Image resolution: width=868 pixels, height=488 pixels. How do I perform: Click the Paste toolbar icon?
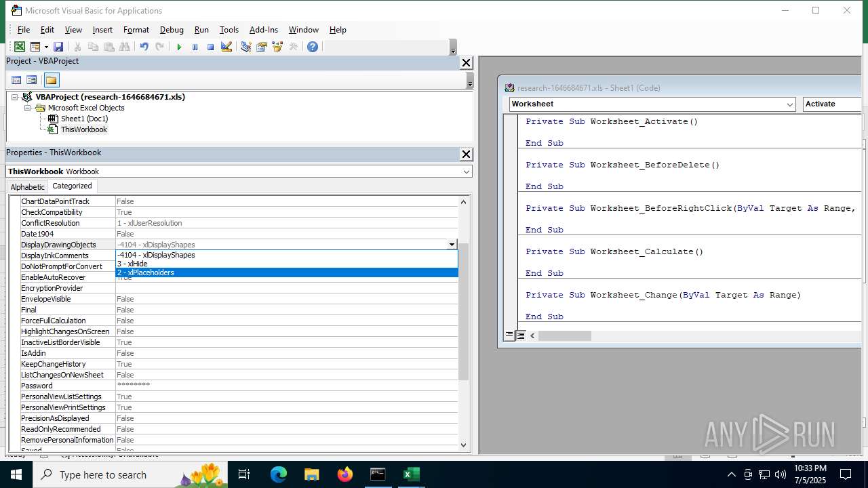[108, 47]
